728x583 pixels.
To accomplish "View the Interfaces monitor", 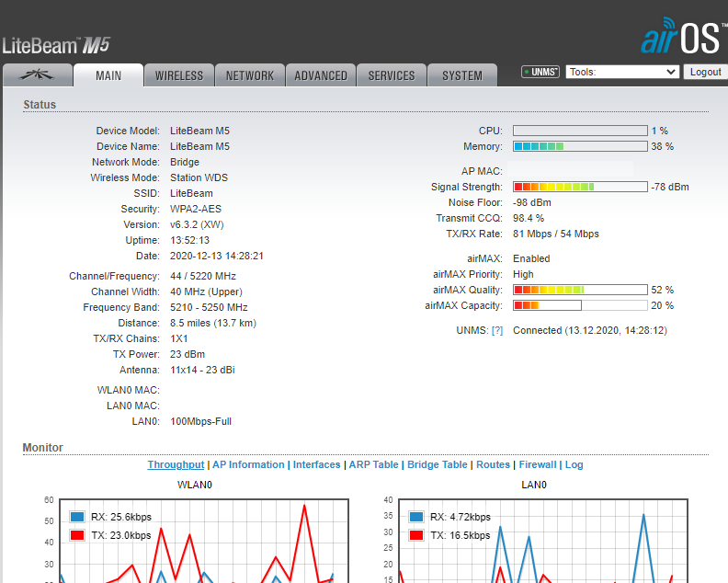I will 316,464.
